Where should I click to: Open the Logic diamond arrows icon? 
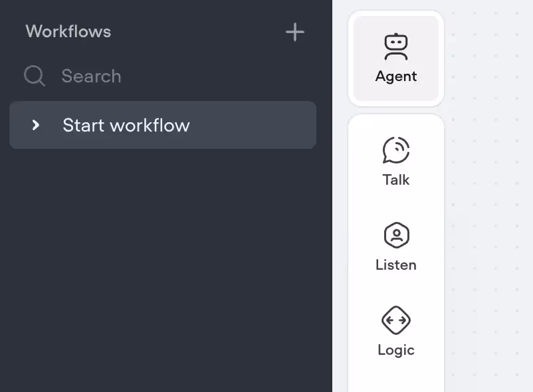point(396,320)
